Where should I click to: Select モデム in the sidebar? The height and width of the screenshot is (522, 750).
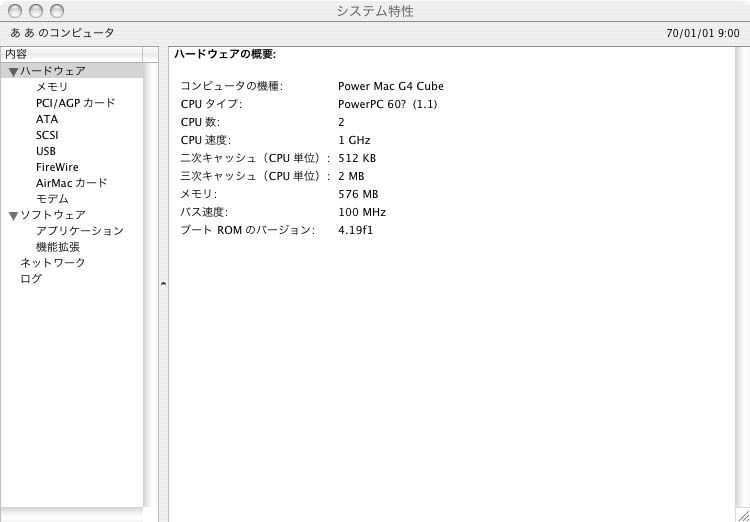click(x=52, y=199)
